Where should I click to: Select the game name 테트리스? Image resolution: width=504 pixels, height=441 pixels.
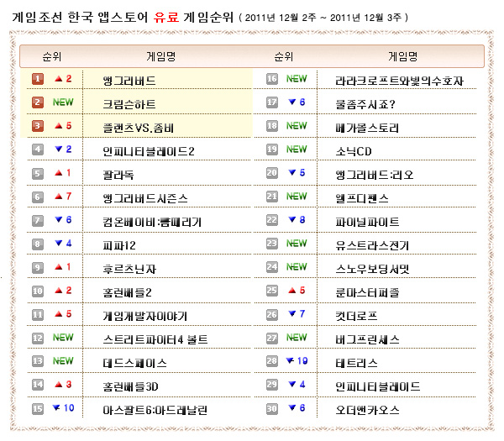coord(356,363)
